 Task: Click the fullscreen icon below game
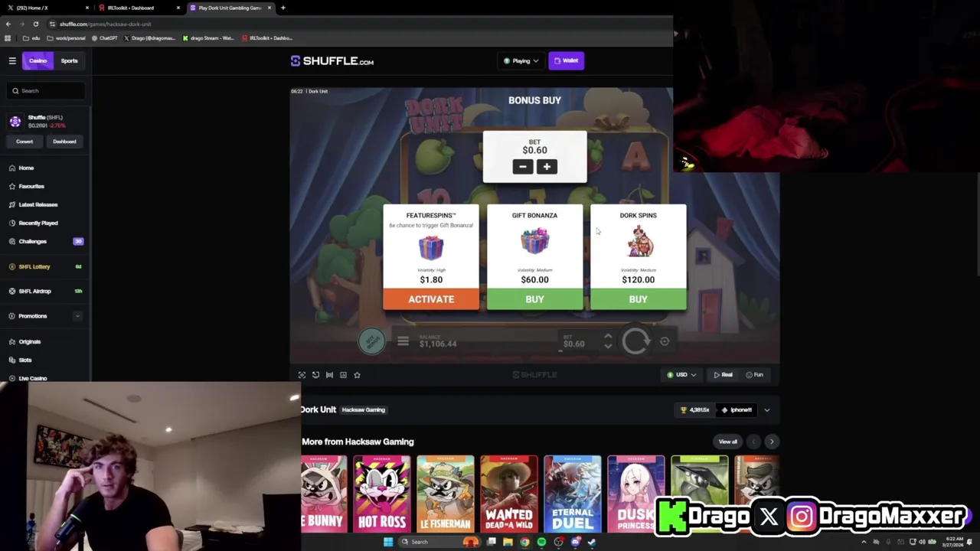coord(302,375)
